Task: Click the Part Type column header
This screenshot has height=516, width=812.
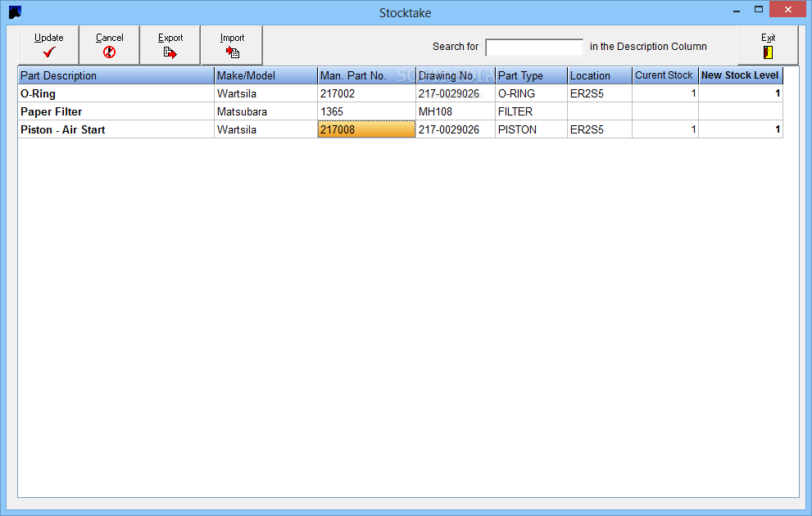Action: (531, 75)
